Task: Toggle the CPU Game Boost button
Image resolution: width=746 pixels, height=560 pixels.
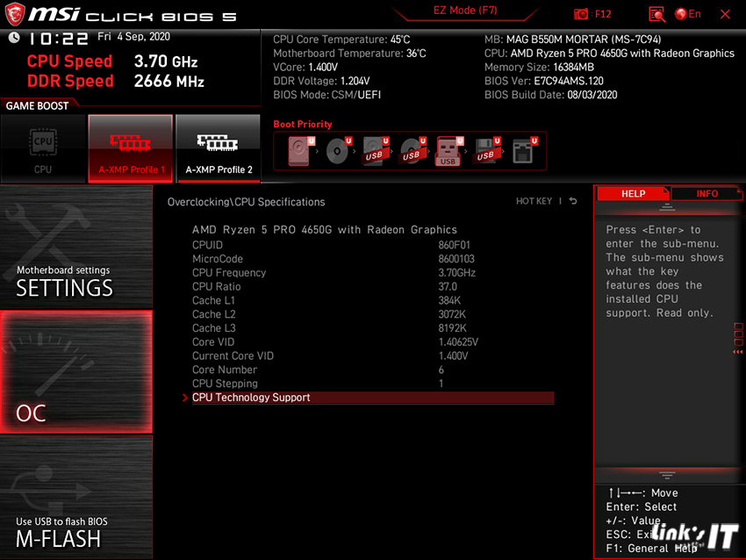Action: click(x=43, y=148)
